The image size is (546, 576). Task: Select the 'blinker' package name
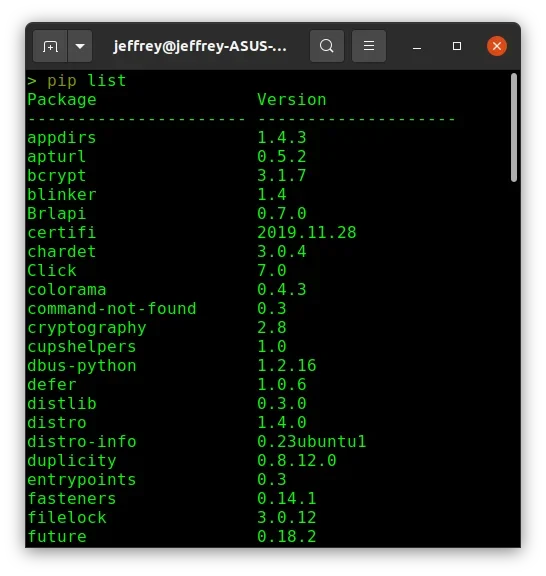coord(62,195)
